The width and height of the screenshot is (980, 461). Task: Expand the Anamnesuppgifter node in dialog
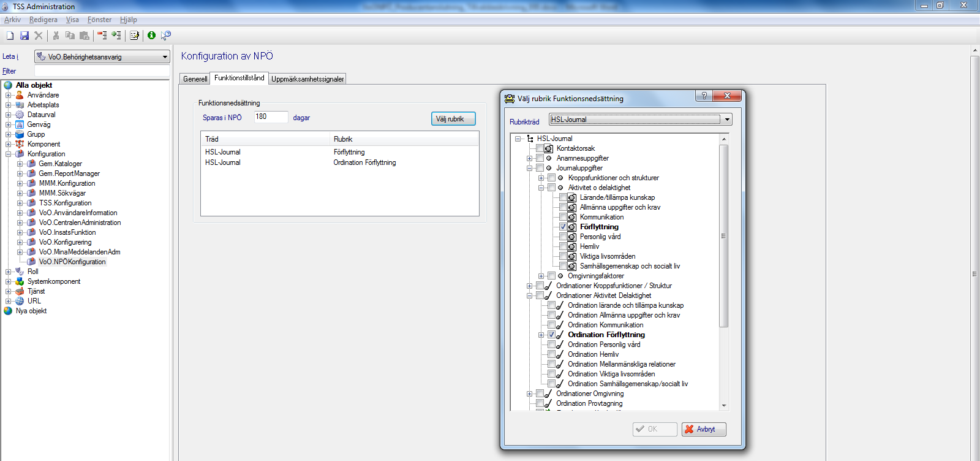[x=529, y=158]
